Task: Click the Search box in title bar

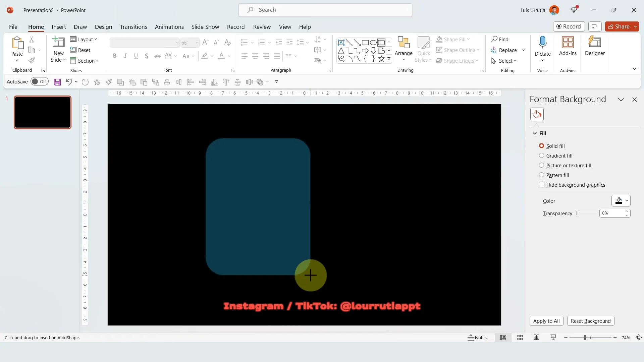Action: [325, 10]
